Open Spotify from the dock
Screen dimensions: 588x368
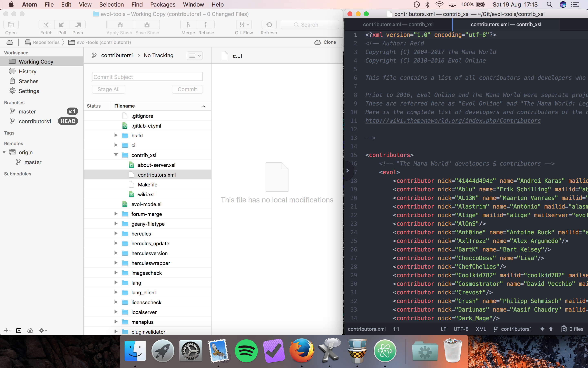click(246, 351)
